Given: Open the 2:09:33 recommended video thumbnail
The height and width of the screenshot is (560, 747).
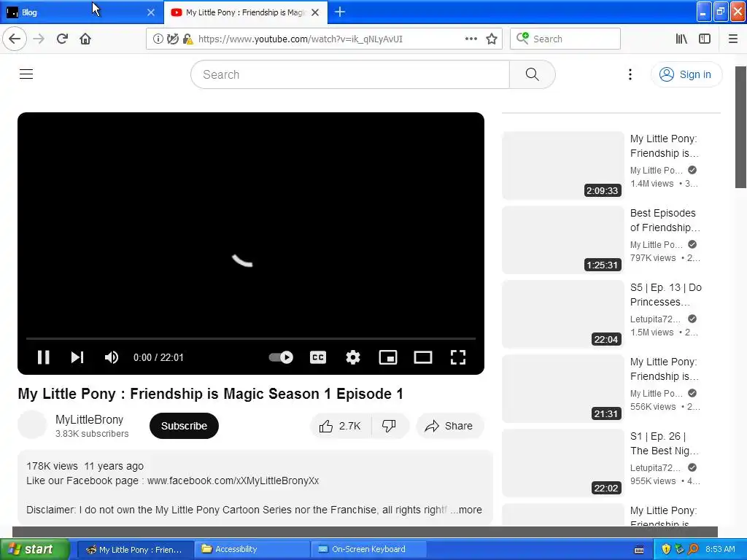Looking at the screenshot, I should (x=563, y=166).
